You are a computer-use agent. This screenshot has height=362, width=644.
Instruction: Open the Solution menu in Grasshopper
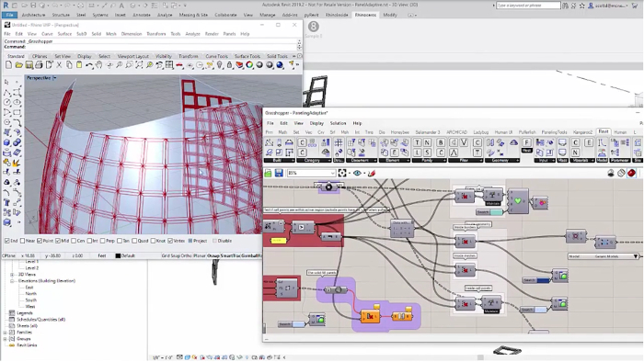click(x=338, y=123)
